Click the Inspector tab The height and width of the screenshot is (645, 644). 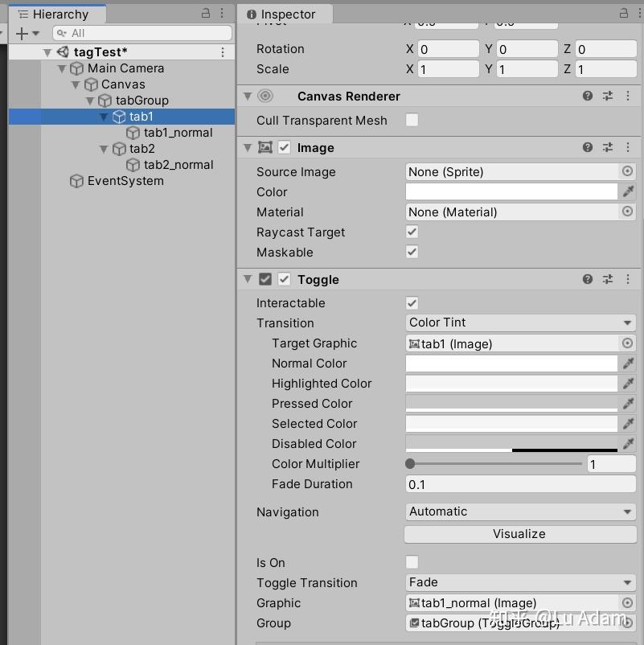[x=285, y=14]
